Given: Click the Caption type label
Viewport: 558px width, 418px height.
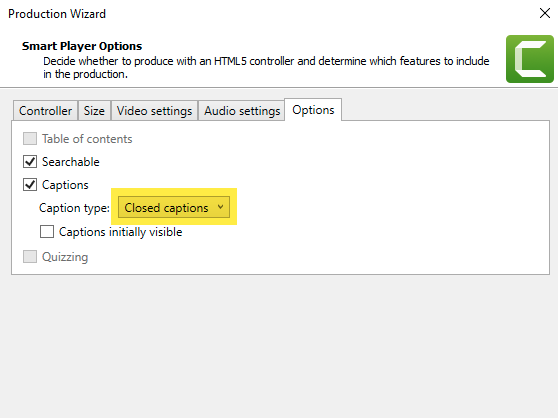Looking at the screenshot, I should coord(74,208).
